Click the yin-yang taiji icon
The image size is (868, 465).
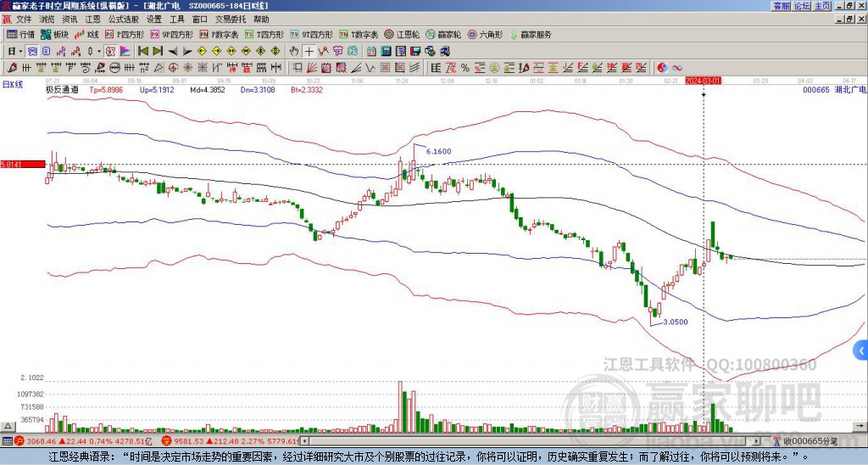tap(662, 68)
